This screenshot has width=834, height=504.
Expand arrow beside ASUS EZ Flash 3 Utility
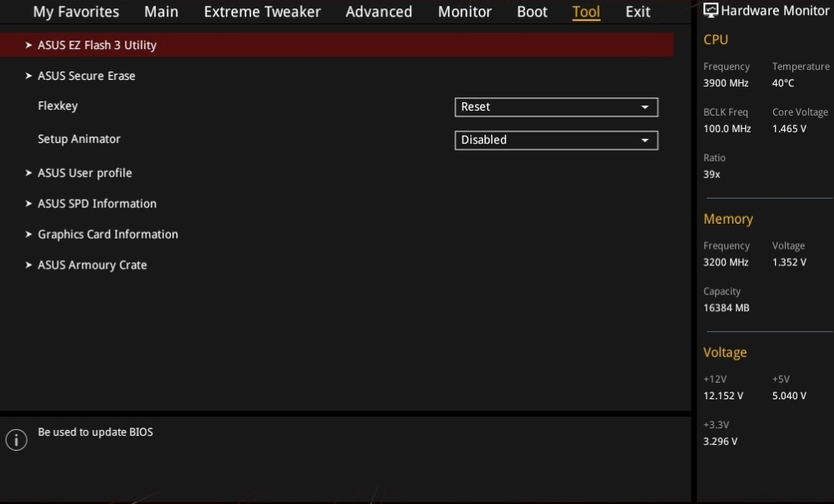pyautogui.click(x=29, y=45)
